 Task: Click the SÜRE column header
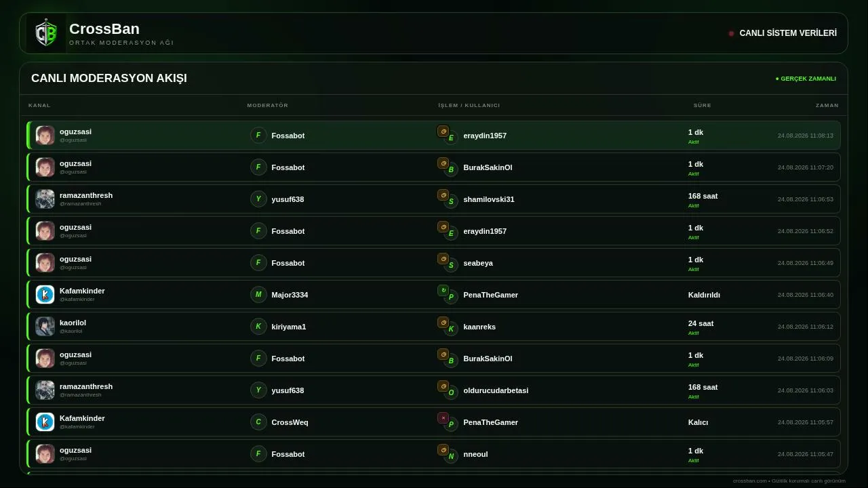703,105
